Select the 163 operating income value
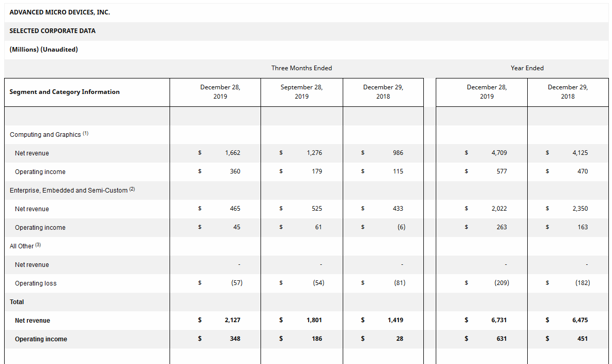Screen dimensions: 612x364 tap(583, 227)
